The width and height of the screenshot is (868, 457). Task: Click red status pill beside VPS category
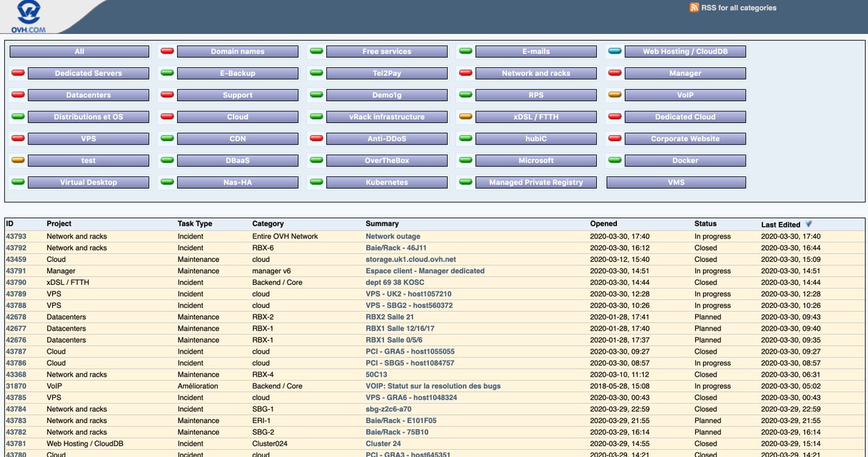18,138
